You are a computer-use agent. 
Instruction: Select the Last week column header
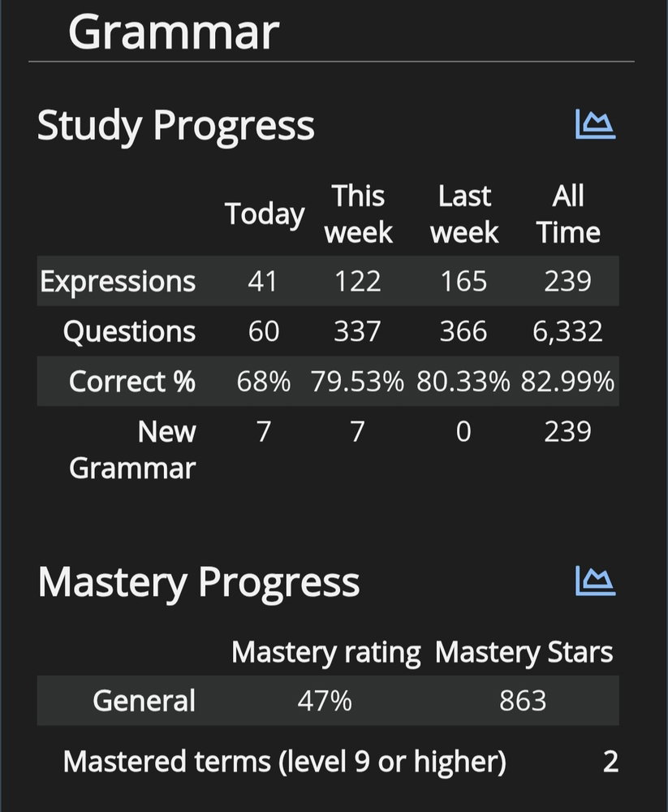(x=464, y=214)
